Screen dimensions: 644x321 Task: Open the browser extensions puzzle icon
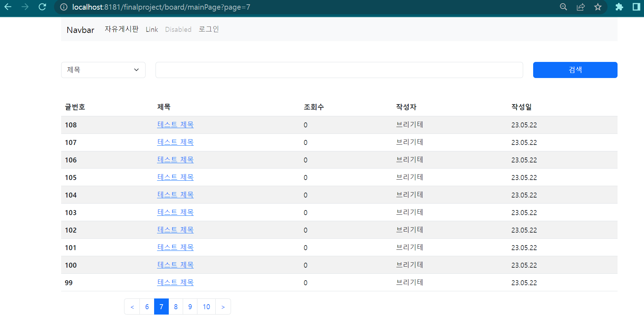[619, 7]
